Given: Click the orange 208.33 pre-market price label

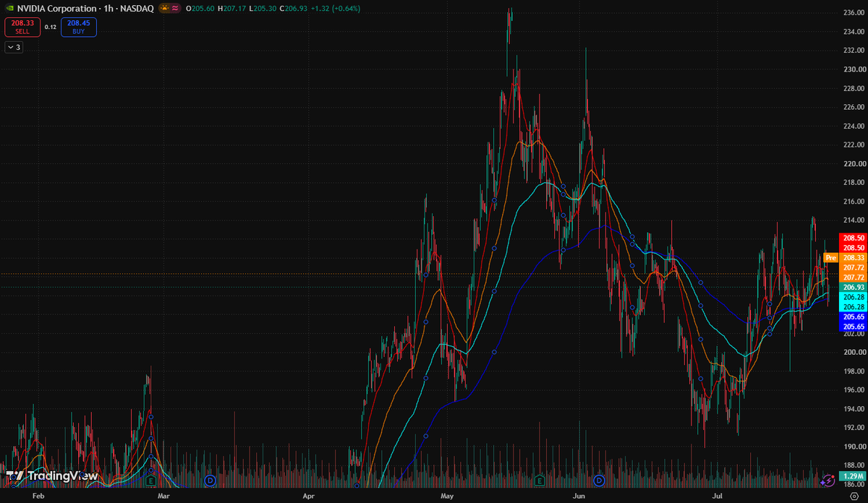Looking at the screenshot, I should click(852, 257).
